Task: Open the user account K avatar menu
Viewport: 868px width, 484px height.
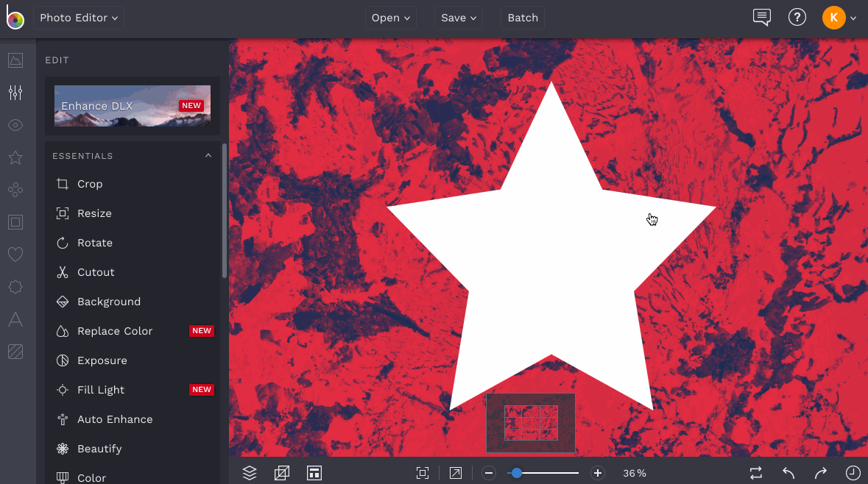Action: pyautogui.click(x=839, y=18)
